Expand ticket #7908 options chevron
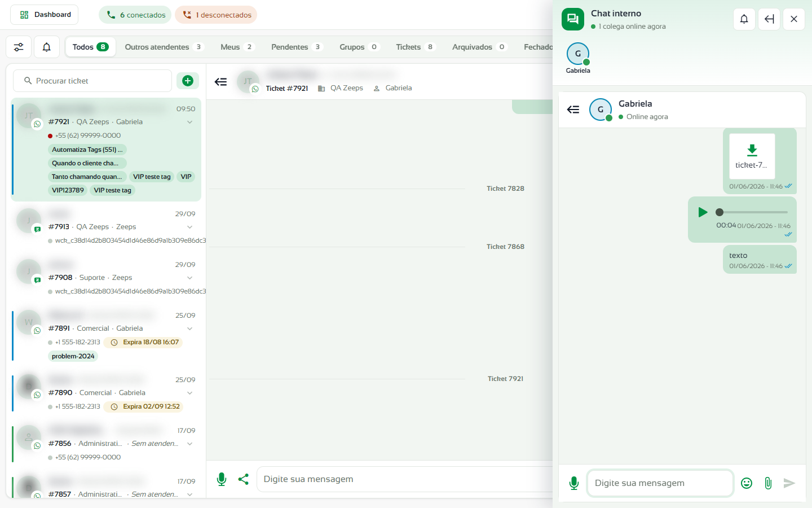The image size is (812, 508). pos(190,278)
